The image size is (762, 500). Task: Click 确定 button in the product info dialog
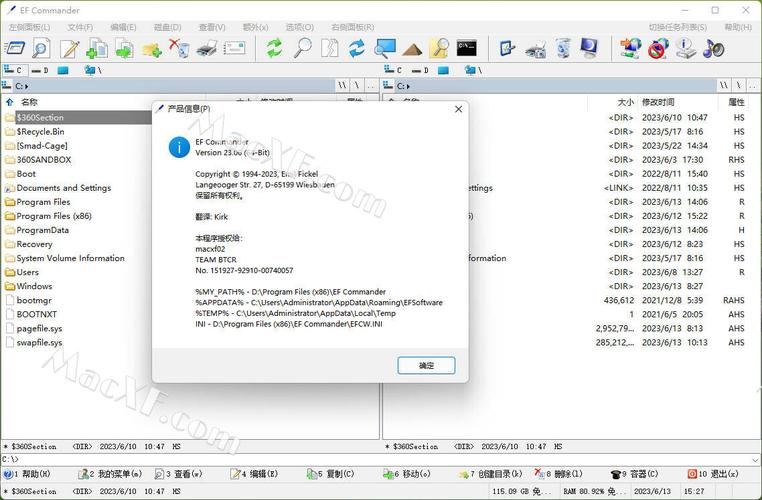(426, 365)
